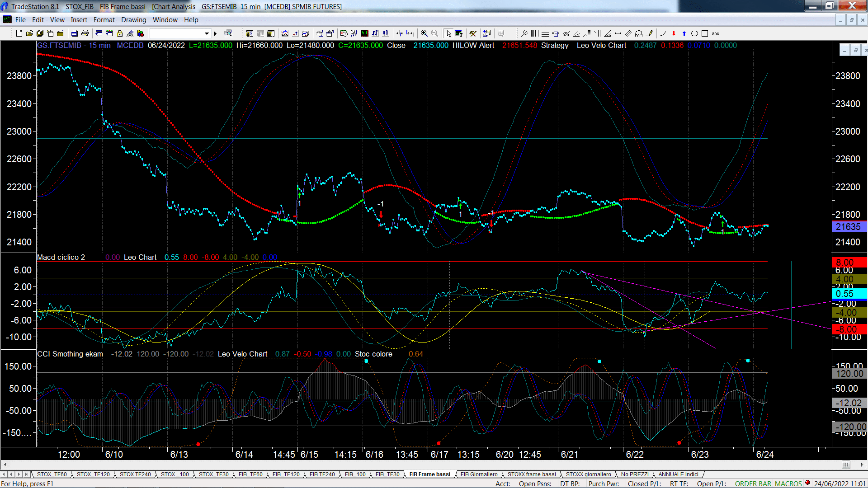This screenshot has width=868, height=488.
Task: Open the Window menu
Action: coord(165,20)
